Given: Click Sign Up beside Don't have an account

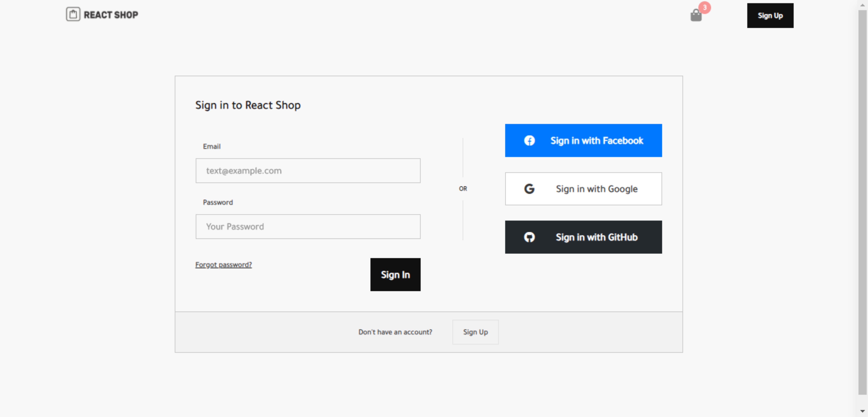Looking at the screenshot, I should [475, 332].
